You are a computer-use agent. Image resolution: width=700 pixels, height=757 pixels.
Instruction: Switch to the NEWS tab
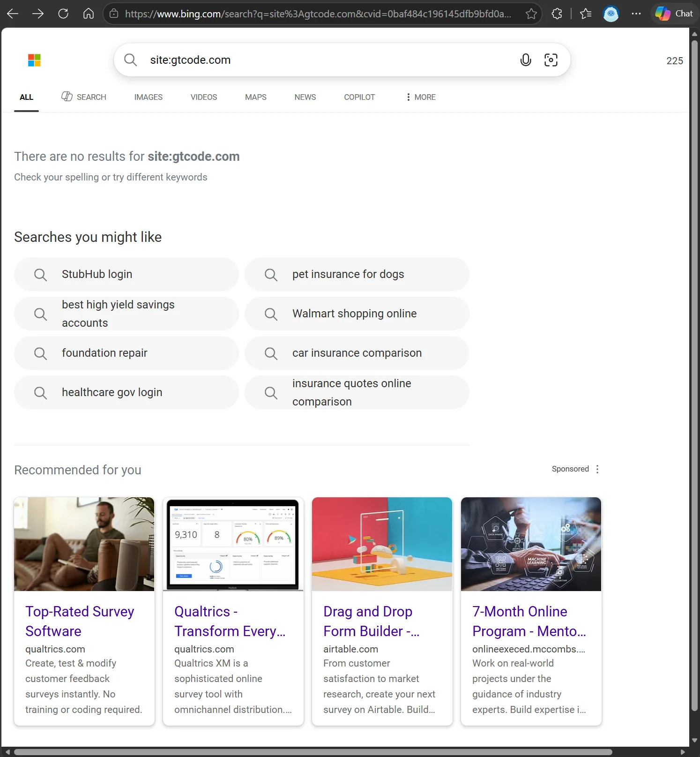click(x=305, y=97)
